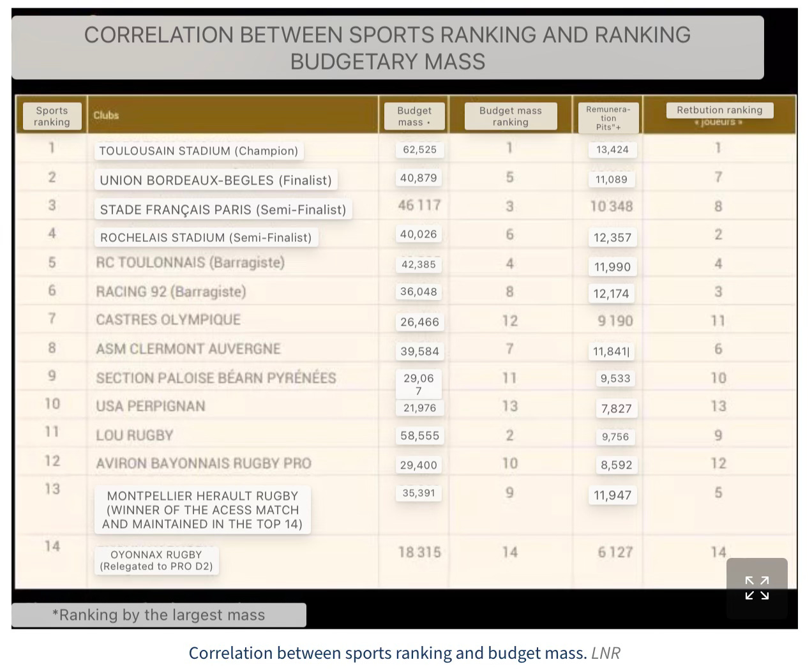Select 'RC TOULONNAIS (Barragiste)' club name
Image resolution: width=812 pixels, height=669 pixels.
[190, 262]
